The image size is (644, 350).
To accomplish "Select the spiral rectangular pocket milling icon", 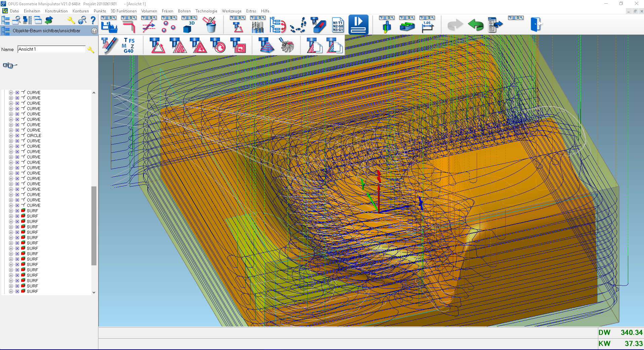I will click(x=238, y=45).
